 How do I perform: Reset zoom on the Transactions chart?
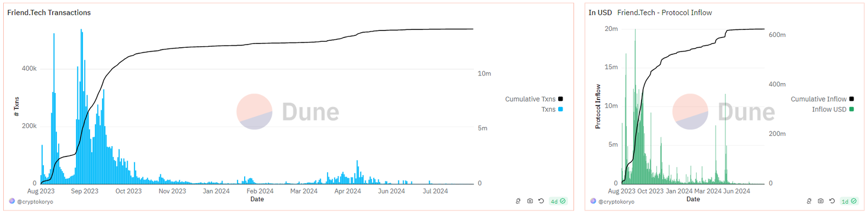[x=541, y=201]
